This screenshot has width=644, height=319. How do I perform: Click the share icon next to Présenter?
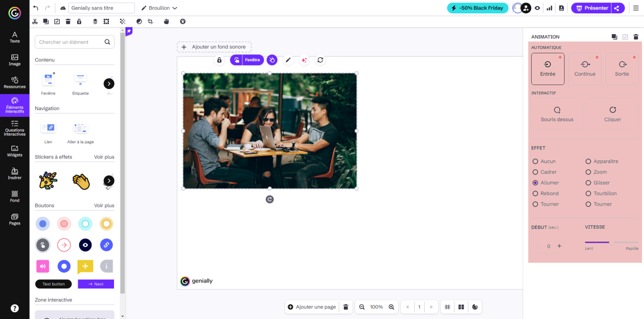point(616,8)
